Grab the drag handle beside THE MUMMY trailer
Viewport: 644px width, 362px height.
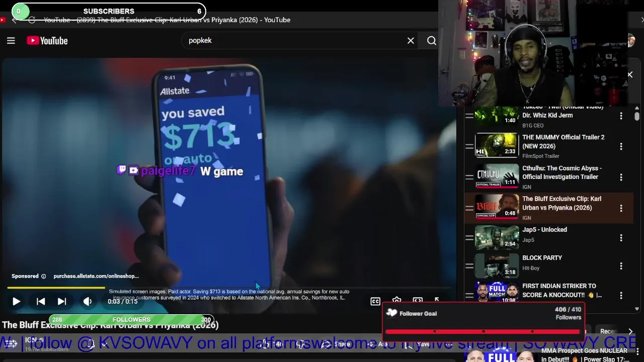point(469,146)
